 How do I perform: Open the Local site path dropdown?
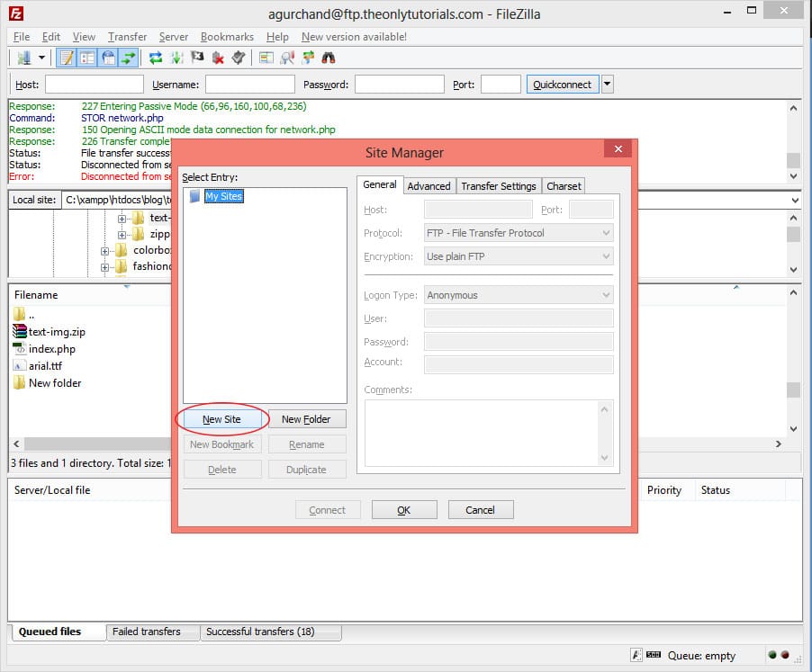point(794,201)
